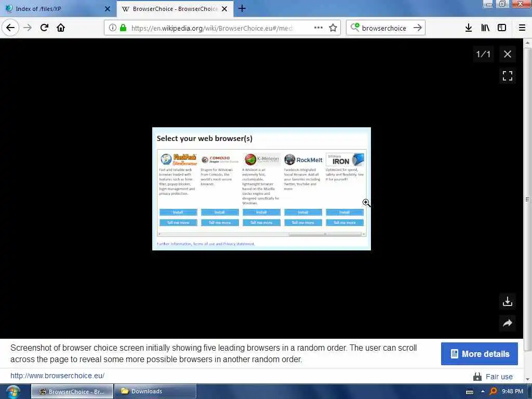Open a new browser tab

point(242,8)
